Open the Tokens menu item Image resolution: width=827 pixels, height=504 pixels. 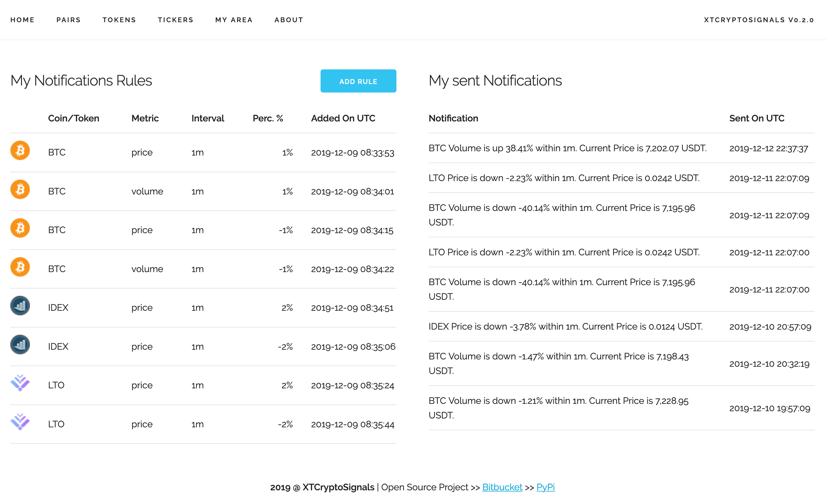pyautogui.click(x=119, y=20)
